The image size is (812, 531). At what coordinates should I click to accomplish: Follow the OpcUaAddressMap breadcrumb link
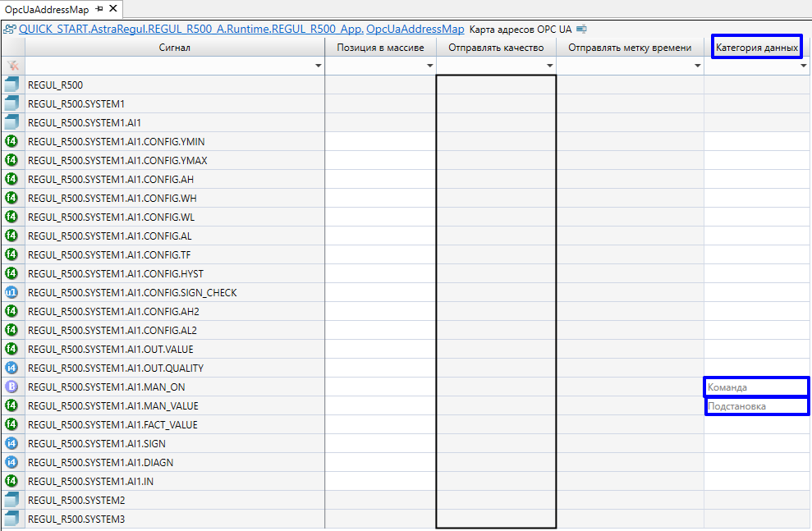pyautogui.click(x=415, y=30)
